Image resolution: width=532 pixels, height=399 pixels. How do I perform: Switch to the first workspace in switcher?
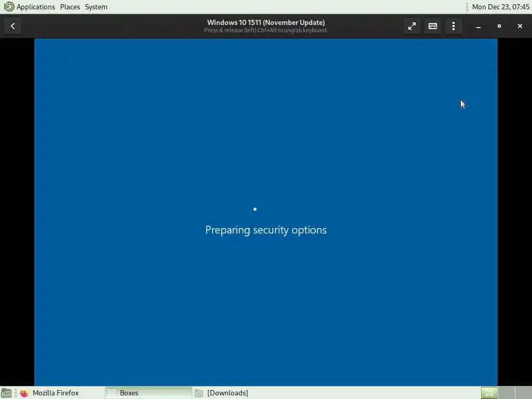[x=489, y=393]
